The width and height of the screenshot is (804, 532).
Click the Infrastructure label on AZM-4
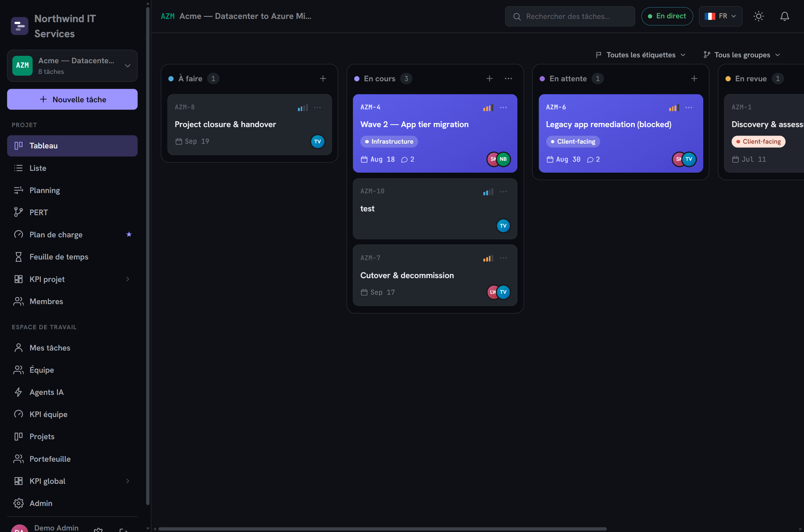[x=389, y=142]
